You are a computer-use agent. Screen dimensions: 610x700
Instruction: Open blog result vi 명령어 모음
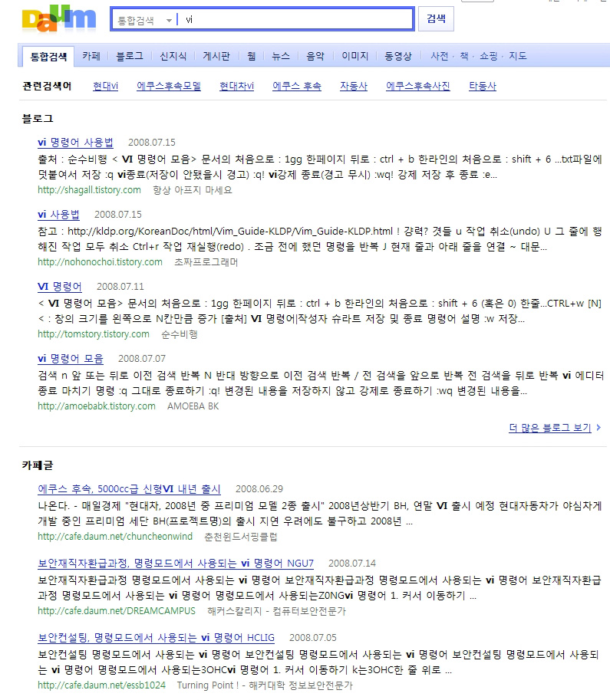click(71, 359)
